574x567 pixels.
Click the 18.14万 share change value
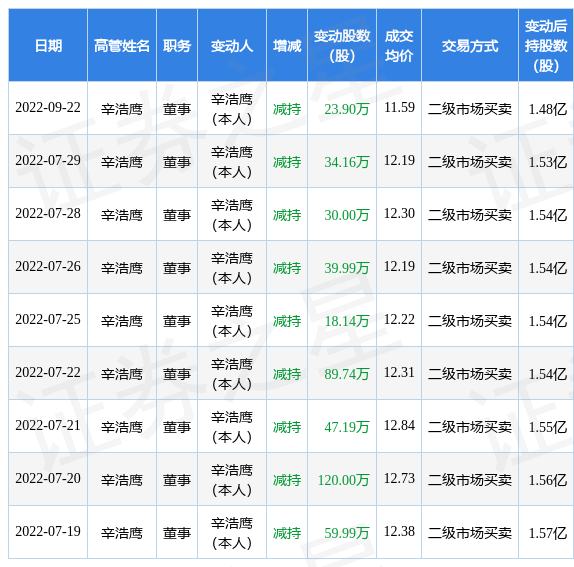[x=347, y=321]
